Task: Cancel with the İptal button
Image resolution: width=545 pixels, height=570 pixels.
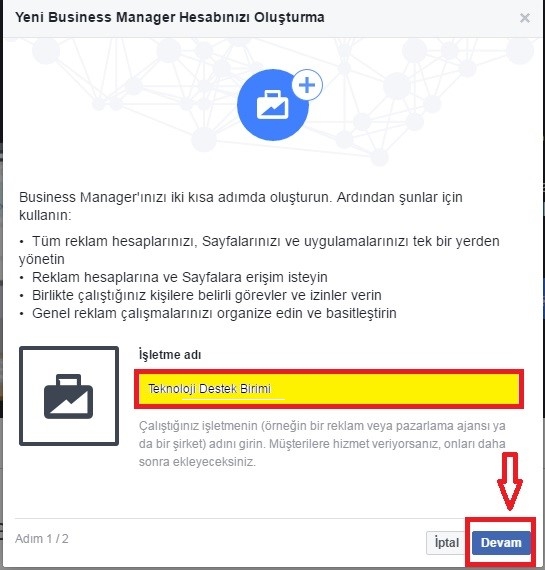Action: coord(446,543)
